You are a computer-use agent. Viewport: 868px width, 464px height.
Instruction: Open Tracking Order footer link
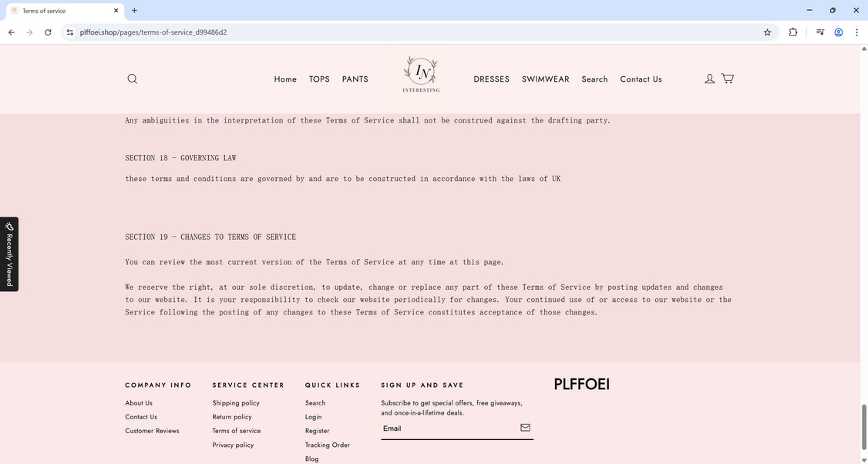point(328,446)
